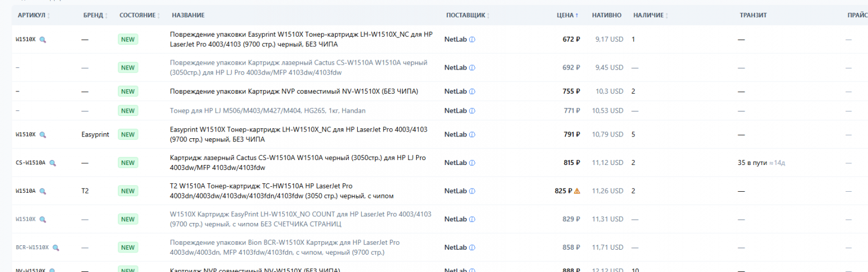Click magnifier icon beside first W1510X article
The height and width of the screenshot is (272, 868).
tap(42, 40)
